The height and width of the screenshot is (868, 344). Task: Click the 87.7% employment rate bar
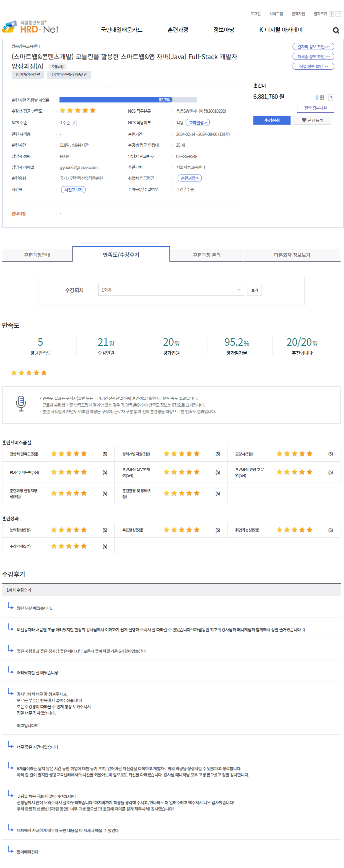[x=128, y=100]
